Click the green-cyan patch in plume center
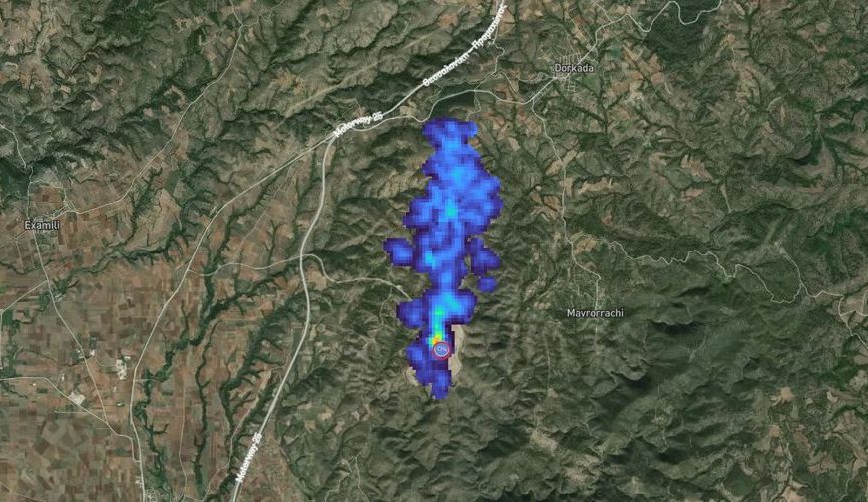Screen dimensions: 868x502 click(x=450, y=209)
